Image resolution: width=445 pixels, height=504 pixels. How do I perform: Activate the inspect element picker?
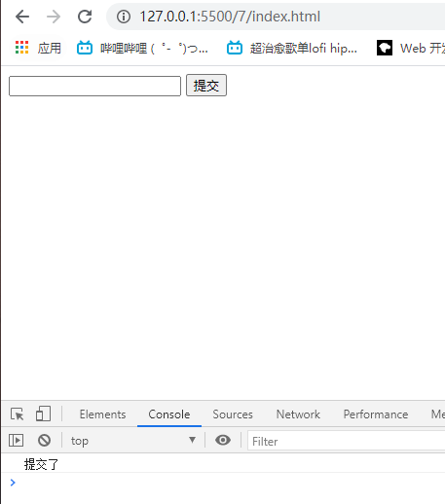point(18,414)
